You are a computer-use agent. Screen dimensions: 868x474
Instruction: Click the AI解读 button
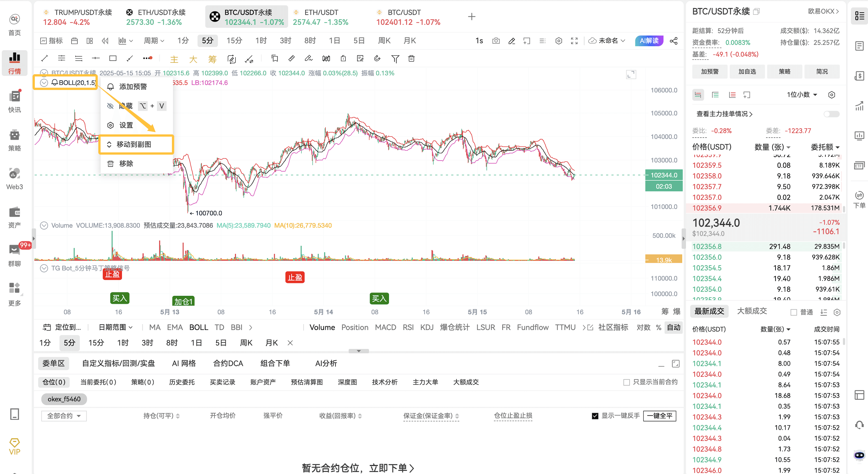click(649, 41)
